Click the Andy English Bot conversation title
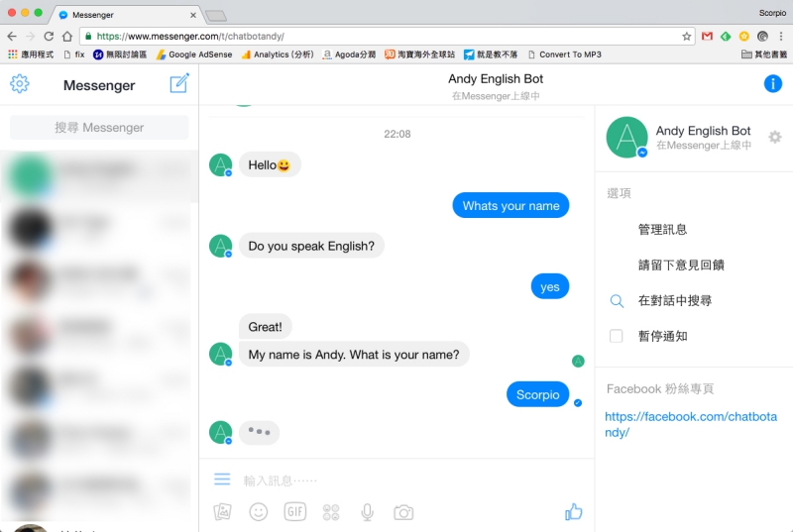 (496, 79)
